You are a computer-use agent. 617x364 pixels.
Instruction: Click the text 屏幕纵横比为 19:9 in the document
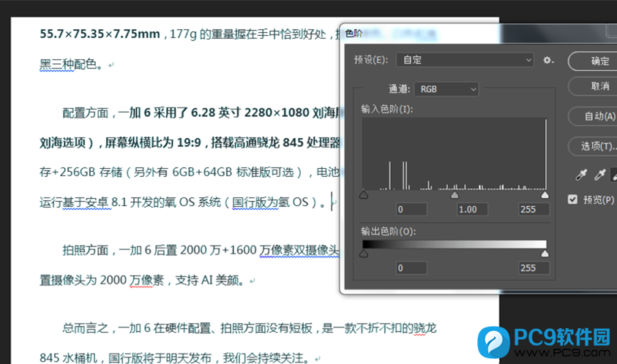tap(153, 143)
